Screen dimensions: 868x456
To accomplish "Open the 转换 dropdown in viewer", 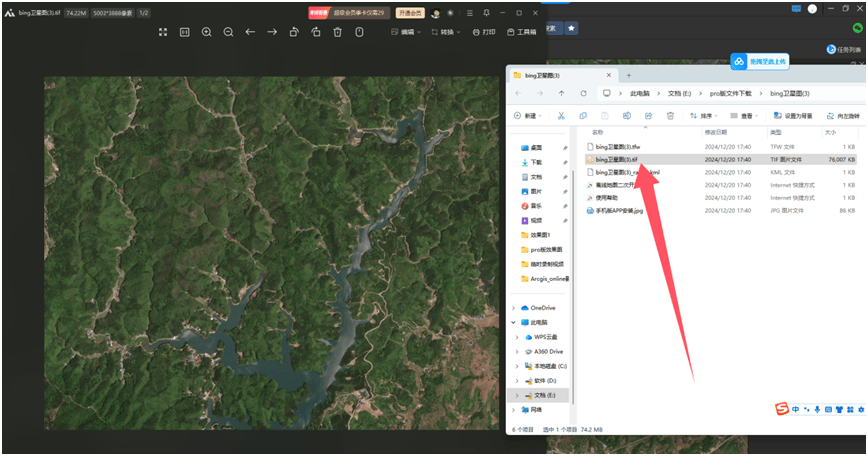I will point(446,32).
